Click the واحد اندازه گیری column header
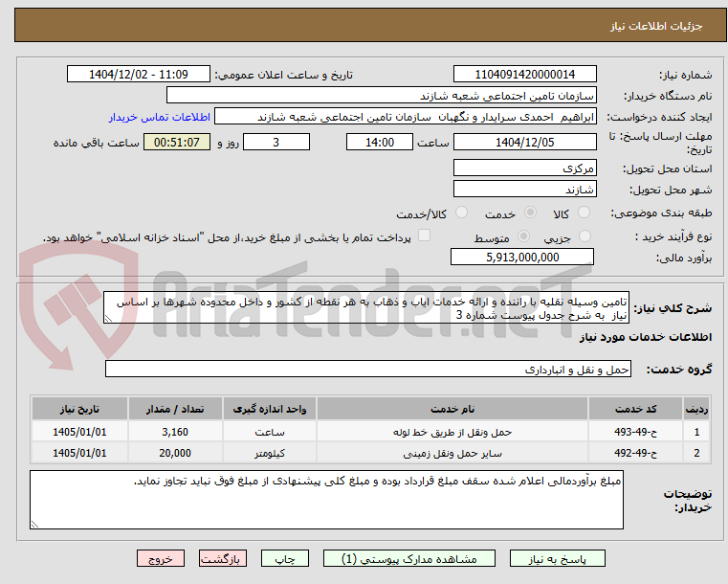Viewport: 728px width, 584px height. click(269, 409)
